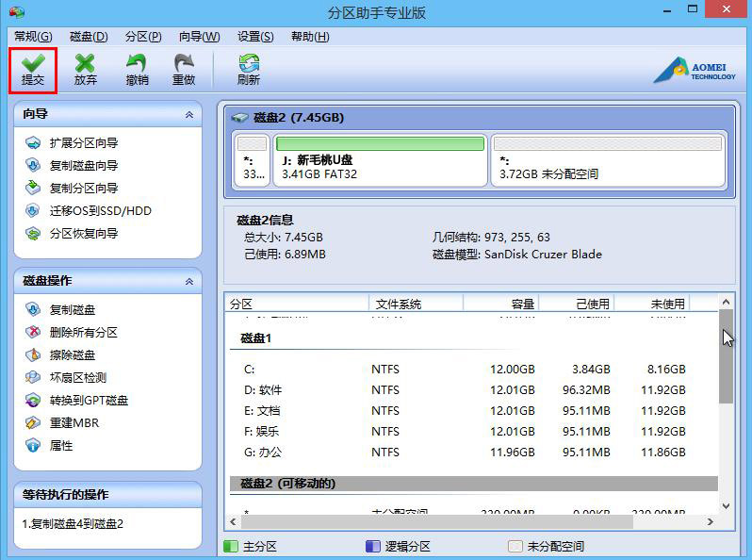Open the 常规(G) menu

[33, 37]
